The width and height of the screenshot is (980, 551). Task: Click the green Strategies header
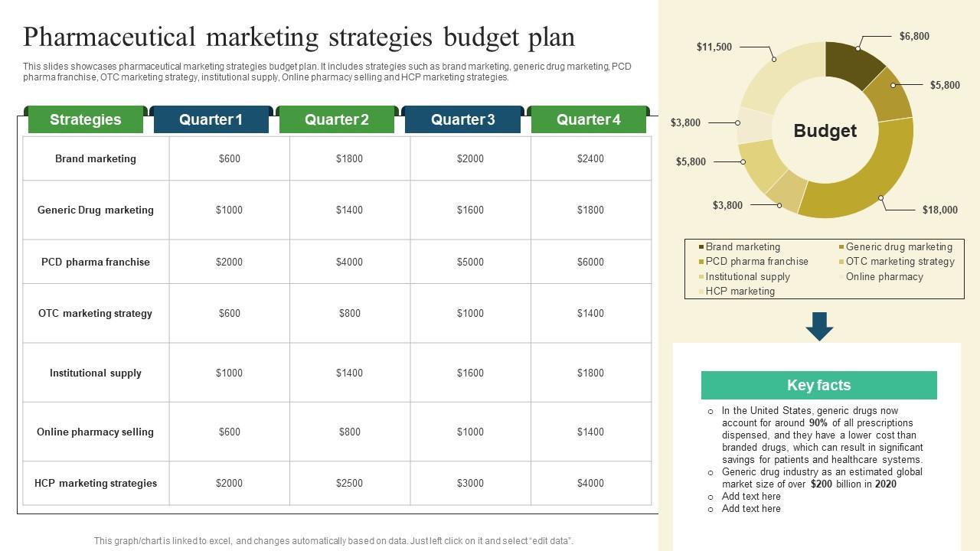coord(85,120)
